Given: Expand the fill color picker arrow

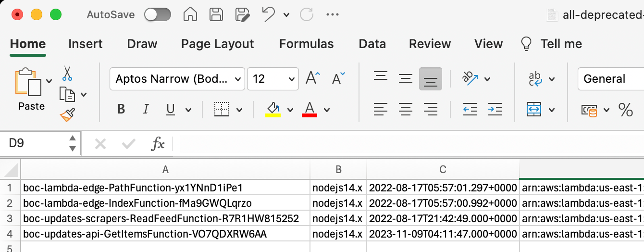Looking at the screenshot, I should [x=290, y=110].
